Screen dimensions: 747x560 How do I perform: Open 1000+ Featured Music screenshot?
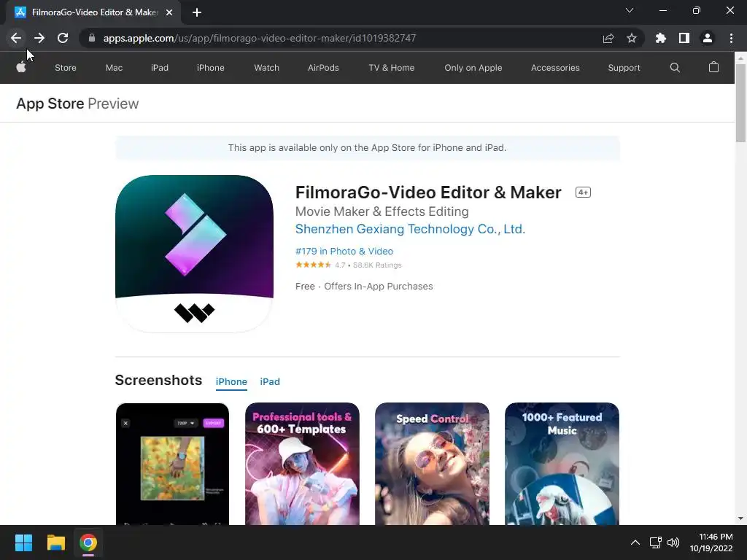562,464
